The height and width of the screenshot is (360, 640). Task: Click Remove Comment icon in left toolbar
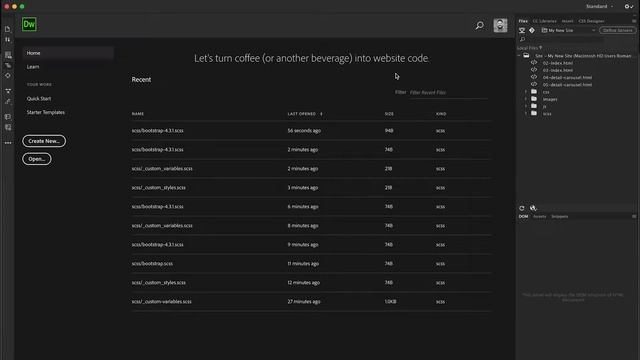point(8,127)
